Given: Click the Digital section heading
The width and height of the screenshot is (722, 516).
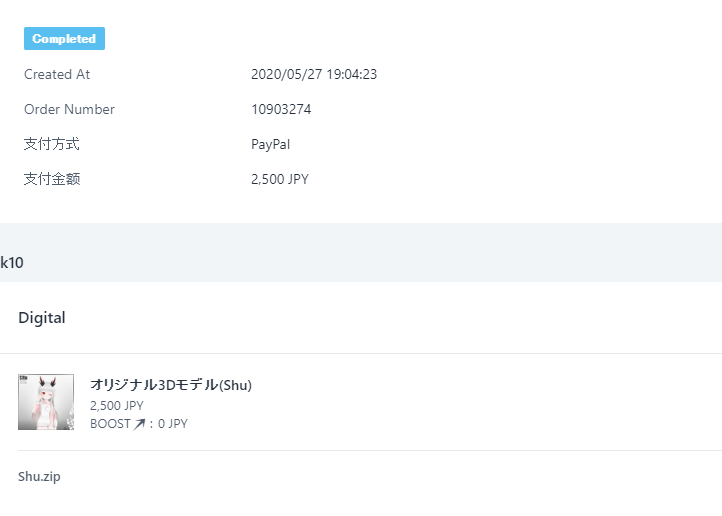Looking at the screenshot, I should tap(42, 318).
